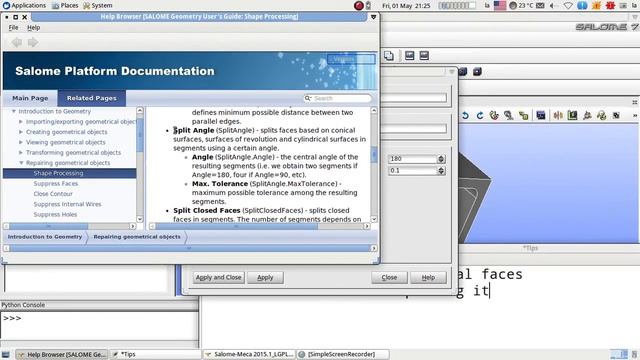
Task: Open the File menu in Help Browser
Action: click(x=13, y=28)
